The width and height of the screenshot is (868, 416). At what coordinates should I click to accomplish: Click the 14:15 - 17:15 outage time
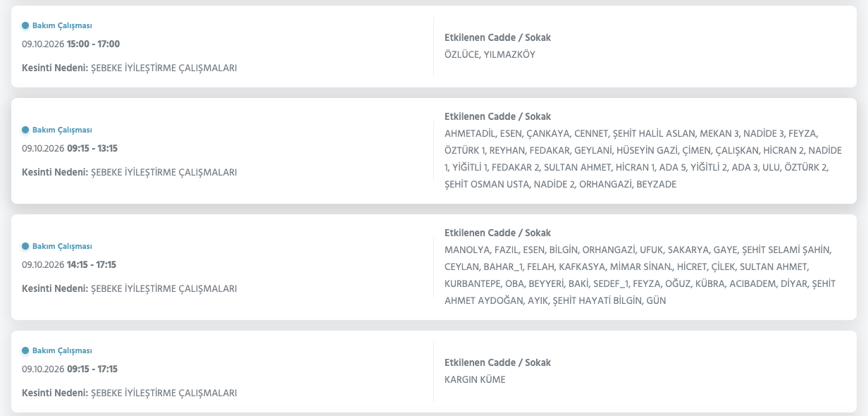[x=92, y=264]
